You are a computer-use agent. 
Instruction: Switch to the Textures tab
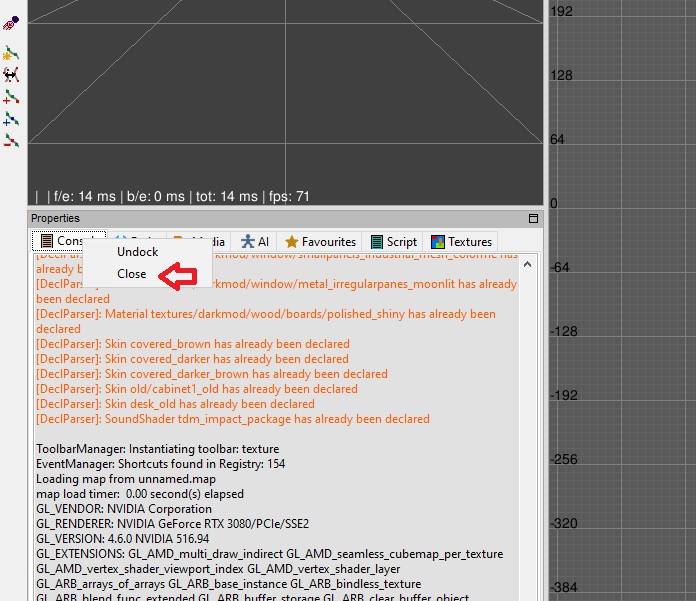click(461, 241)
